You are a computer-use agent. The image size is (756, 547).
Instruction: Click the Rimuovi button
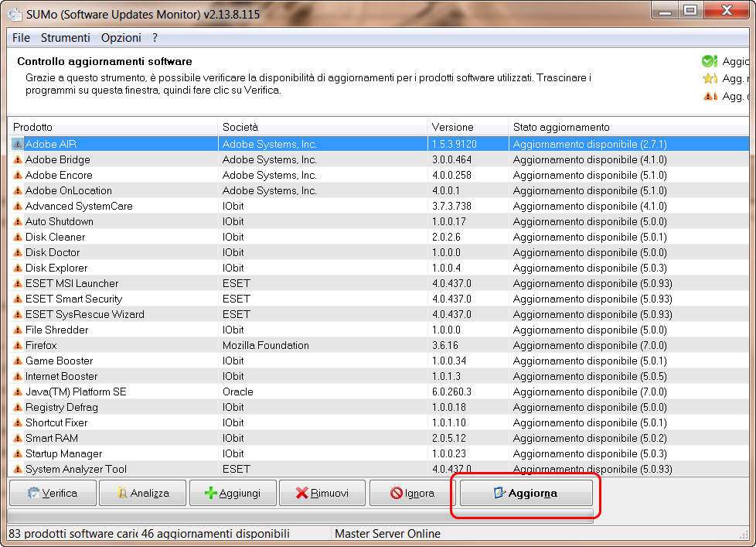point(322,493)
